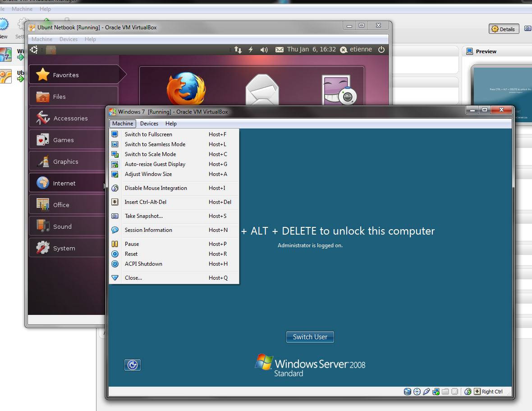Open the volume speaker icon in Ubuntu panel
The height and width of the screenshot is (411, 532).
(x=264, y=50)
